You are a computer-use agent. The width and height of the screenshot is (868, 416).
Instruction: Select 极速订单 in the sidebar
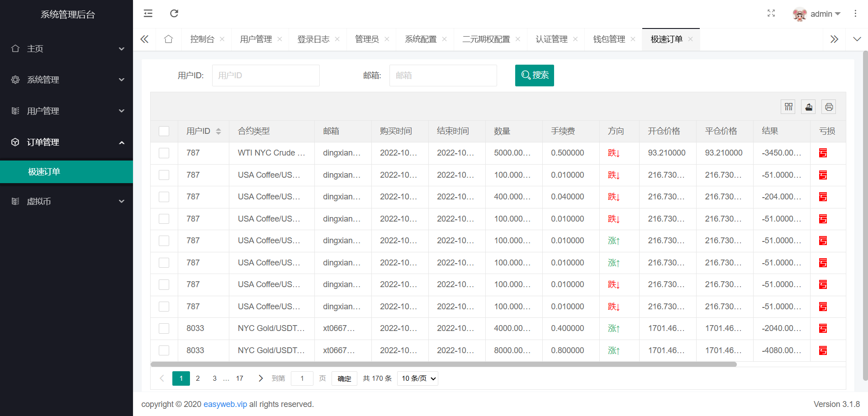point(44,172)
